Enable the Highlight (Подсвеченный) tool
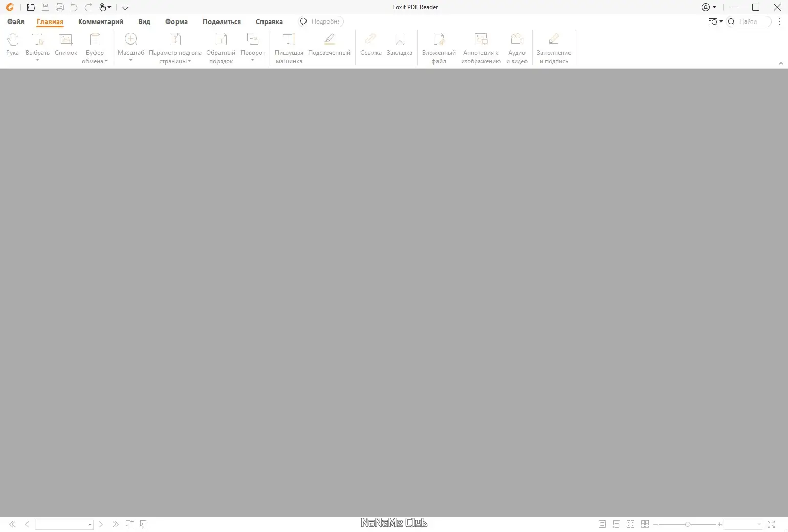 pos(329,46)
